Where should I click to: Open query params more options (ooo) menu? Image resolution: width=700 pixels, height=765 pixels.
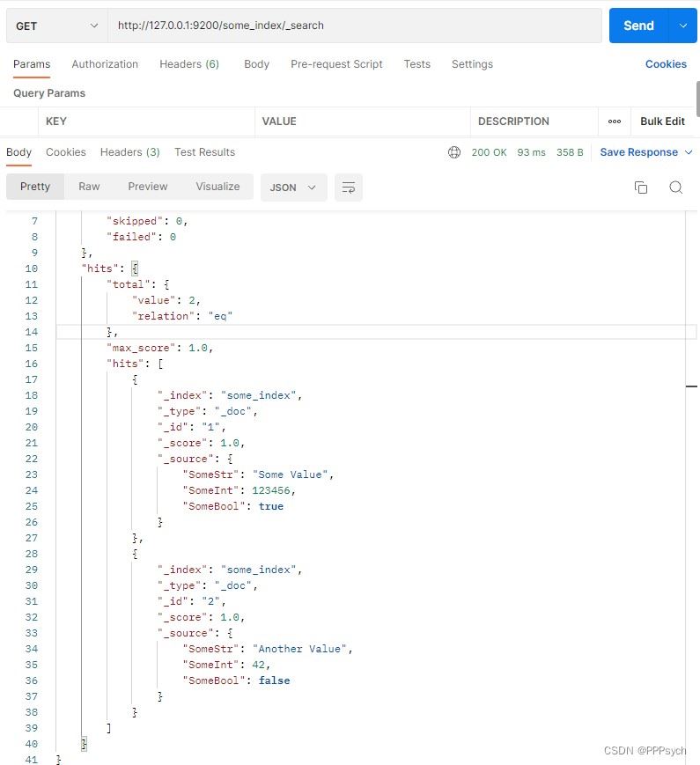tap(616, 121)
